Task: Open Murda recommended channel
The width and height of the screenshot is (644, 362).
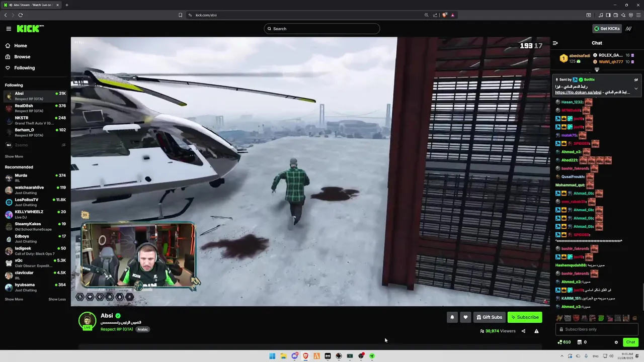Action: coord(35,177)
